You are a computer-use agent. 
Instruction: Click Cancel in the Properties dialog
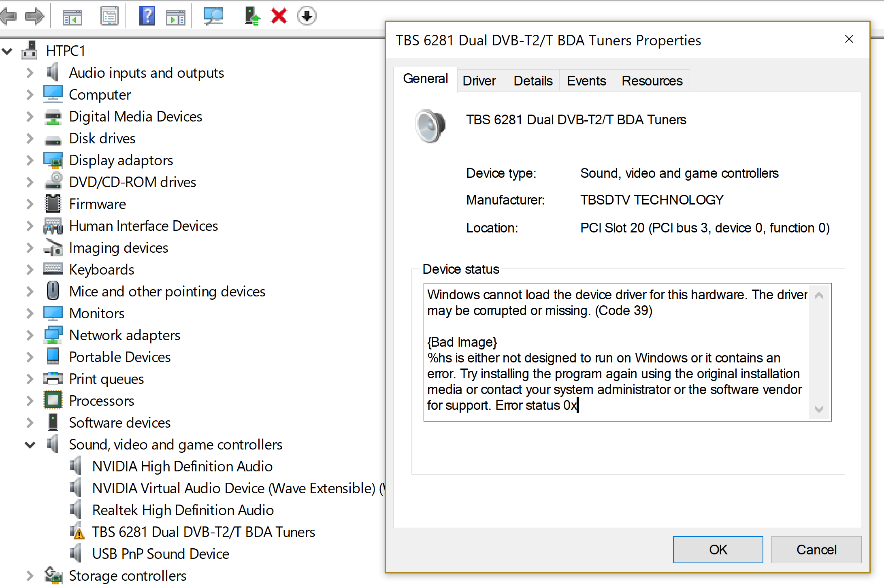coord(816,550)
